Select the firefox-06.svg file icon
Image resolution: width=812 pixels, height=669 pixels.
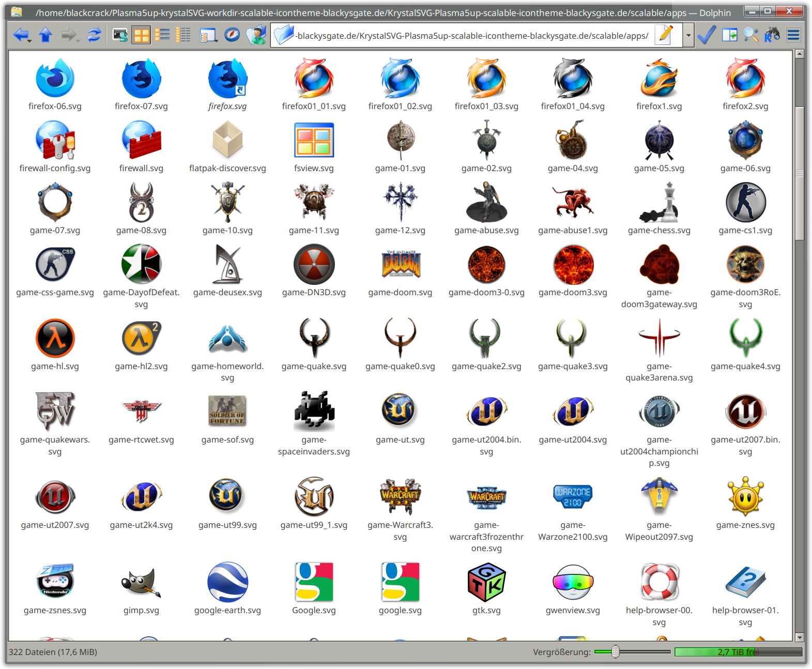(55, 79)
